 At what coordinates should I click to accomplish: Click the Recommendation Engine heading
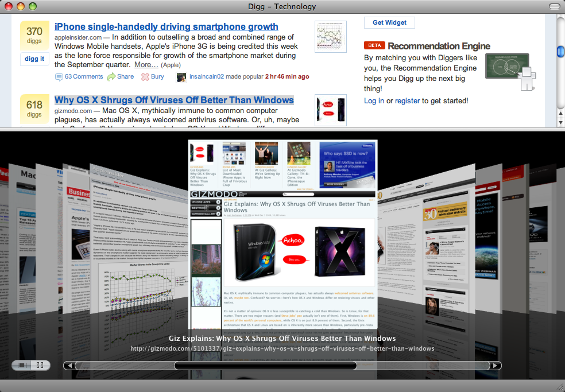(x=439, y=46)
